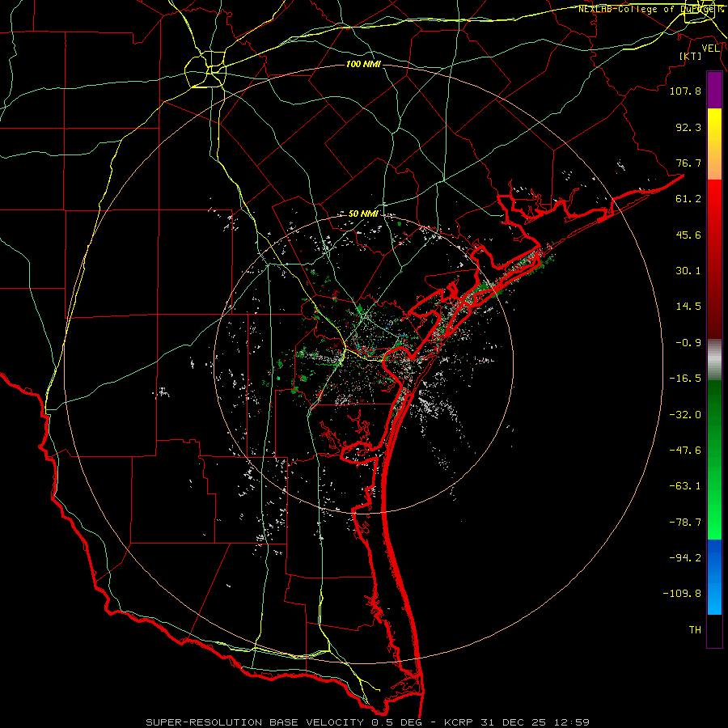Click the -16.5 legend value
Image resolution: width=728 pixels, height=728 pixels.
point(685,379)
